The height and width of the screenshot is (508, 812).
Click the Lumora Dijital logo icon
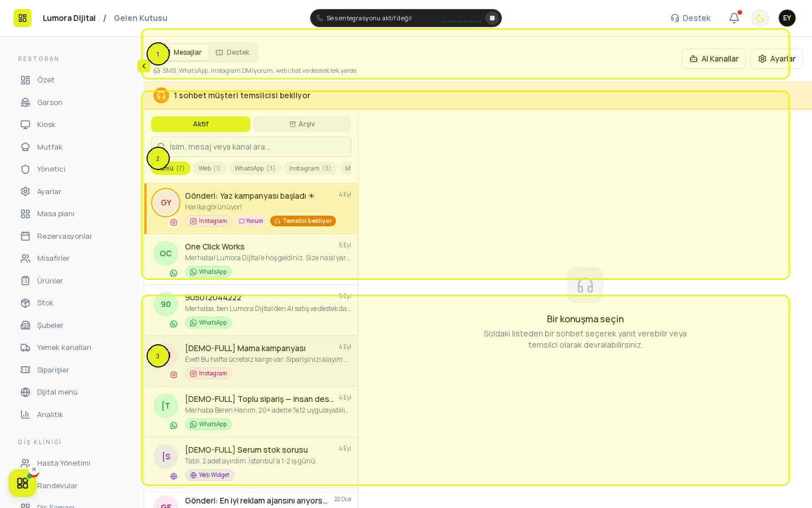coord(23,18)
